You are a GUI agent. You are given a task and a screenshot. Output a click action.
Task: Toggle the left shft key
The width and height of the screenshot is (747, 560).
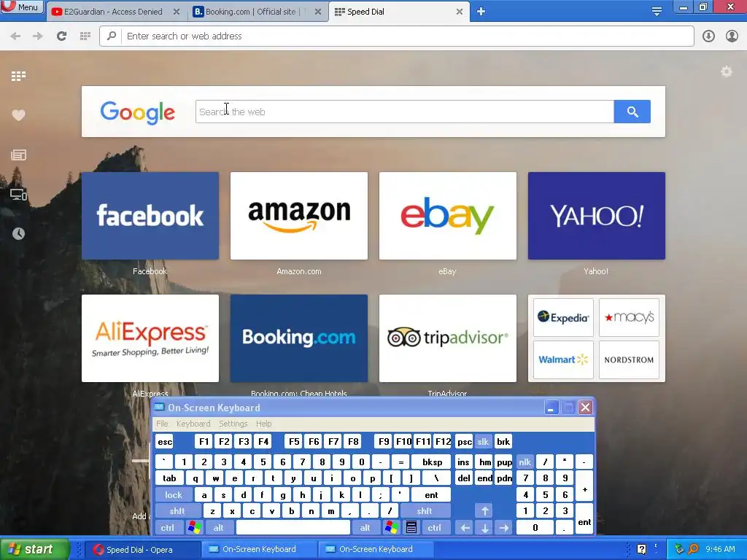click(x=177, y=511)
